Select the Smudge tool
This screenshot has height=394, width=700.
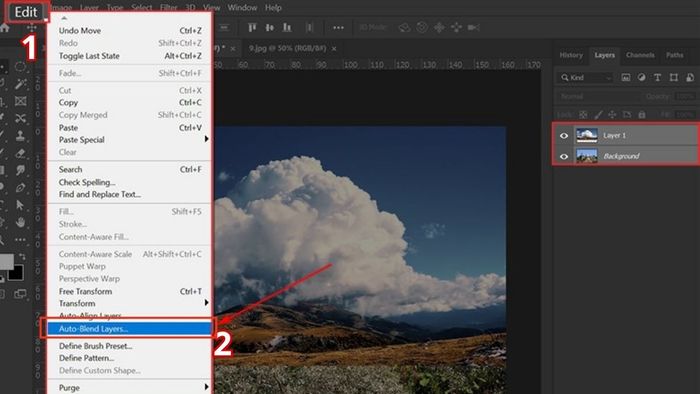(21, 170)
